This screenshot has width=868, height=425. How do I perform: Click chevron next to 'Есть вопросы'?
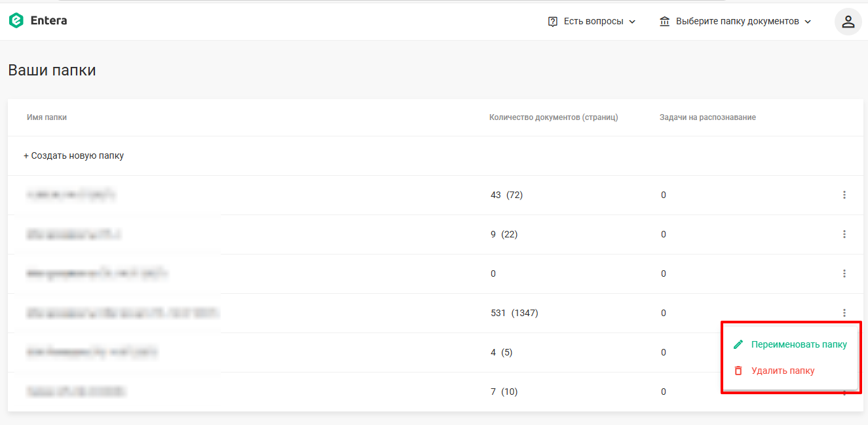pos(632,22)
